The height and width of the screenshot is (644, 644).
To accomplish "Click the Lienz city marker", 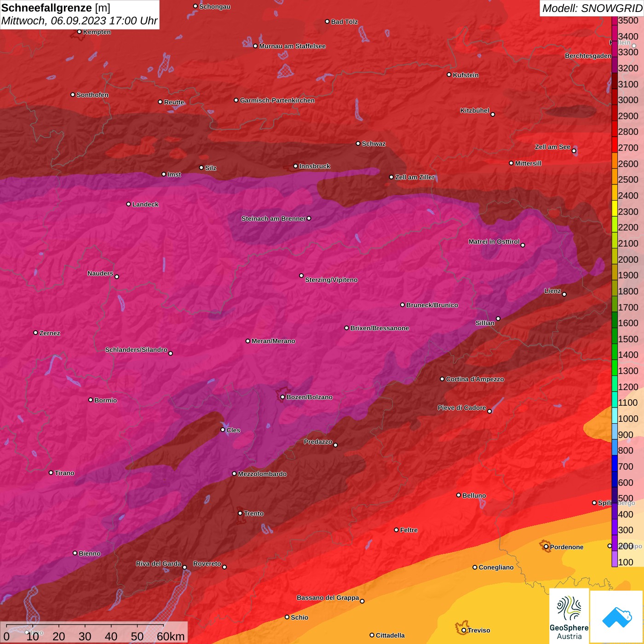I will point(564,294).
